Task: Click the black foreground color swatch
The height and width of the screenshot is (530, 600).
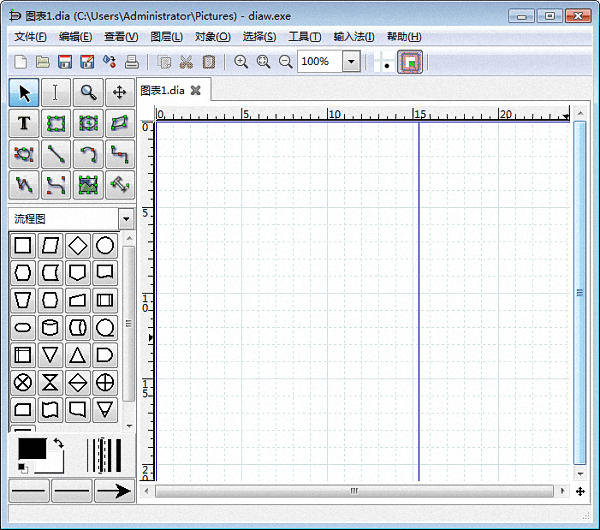Action: (x=32, y=449)
